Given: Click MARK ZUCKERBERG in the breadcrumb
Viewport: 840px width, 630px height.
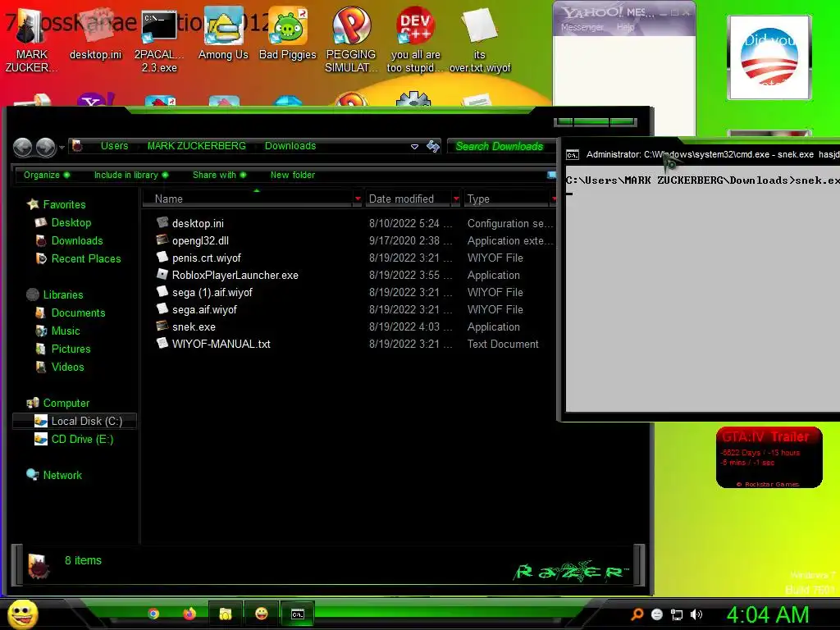Looking at the screenshot, I should tap(197, 146).
